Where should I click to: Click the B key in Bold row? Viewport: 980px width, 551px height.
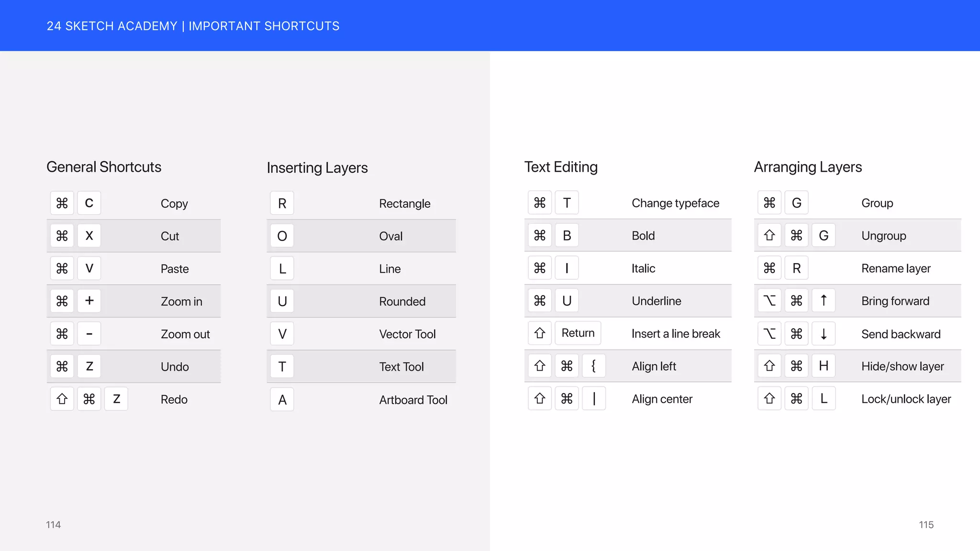click(x=567, y=235)
